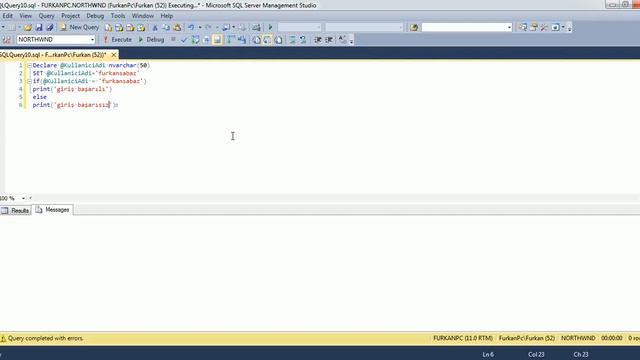Select the SQLQuery10.sql document tab
Viewport: 640px width, 360px height.
pos(53,55)
